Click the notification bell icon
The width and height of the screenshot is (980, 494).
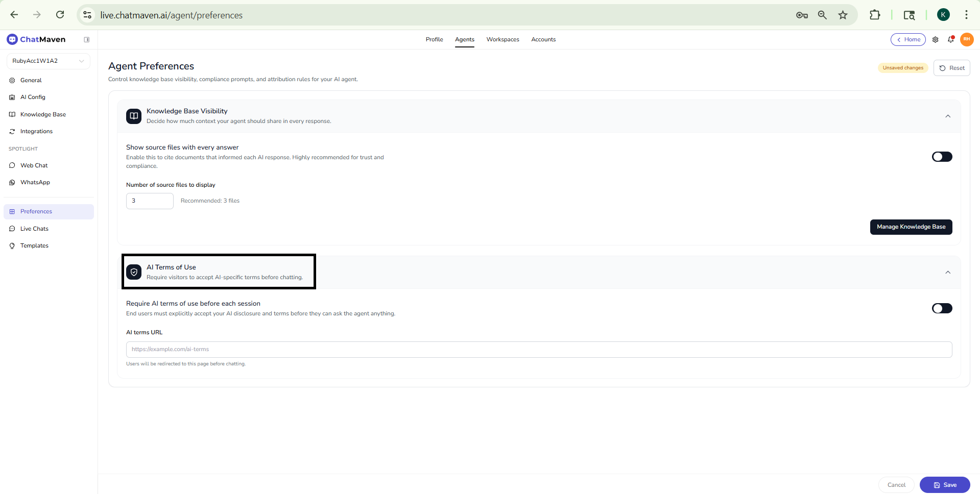pyautogui.click(x=951, y=40)
